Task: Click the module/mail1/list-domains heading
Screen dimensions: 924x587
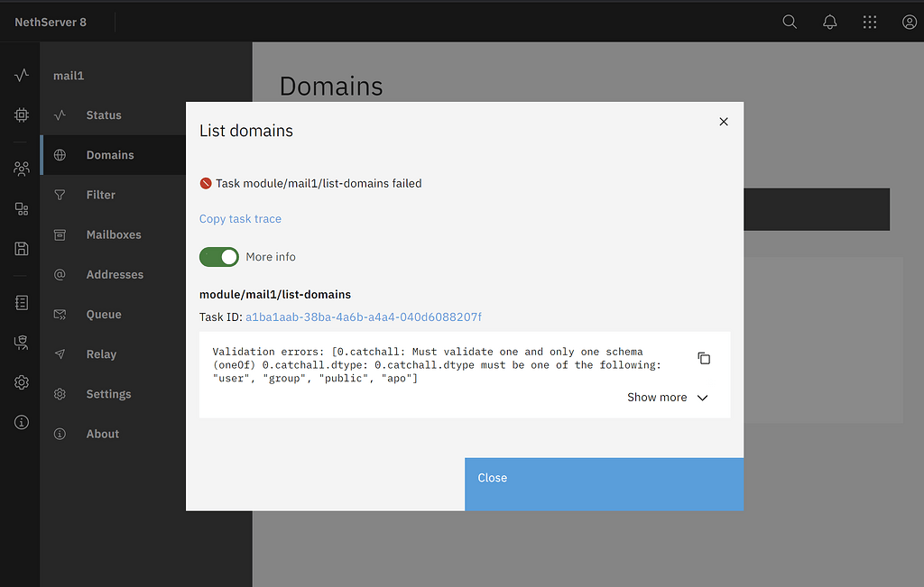Action: tap(275, 294)
